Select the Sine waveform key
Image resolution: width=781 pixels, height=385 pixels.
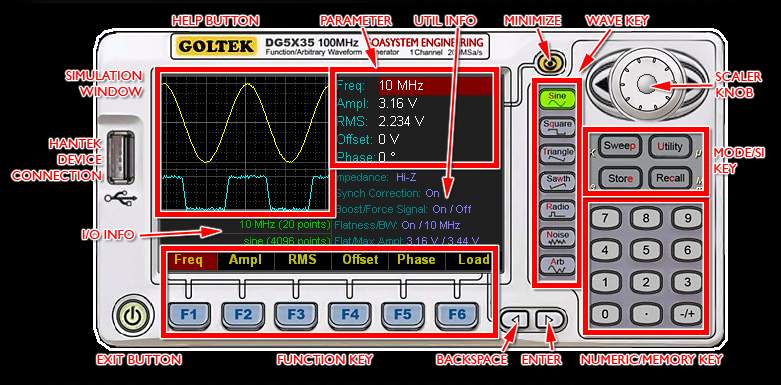[x=557, y=99]
